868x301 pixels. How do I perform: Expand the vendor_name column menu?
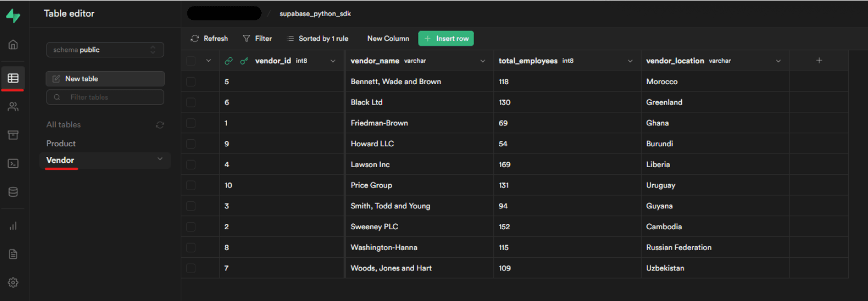(x=483, y=61)
